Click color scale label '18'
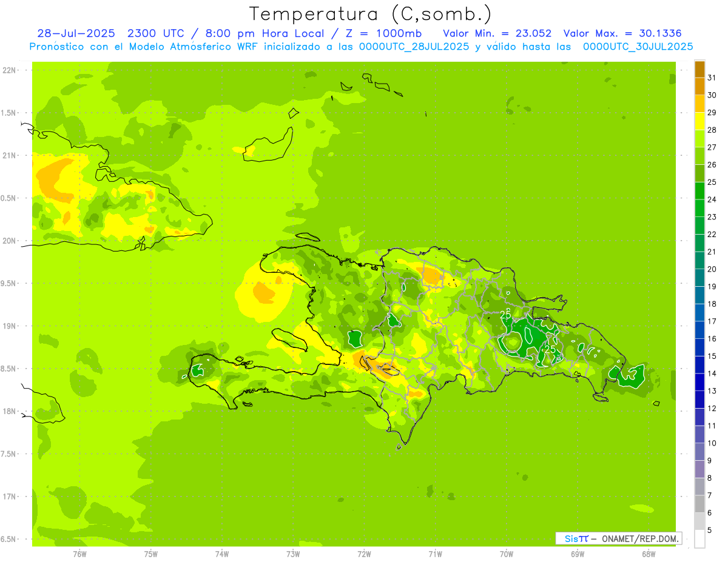728x562 pixels. click(712, 304)
